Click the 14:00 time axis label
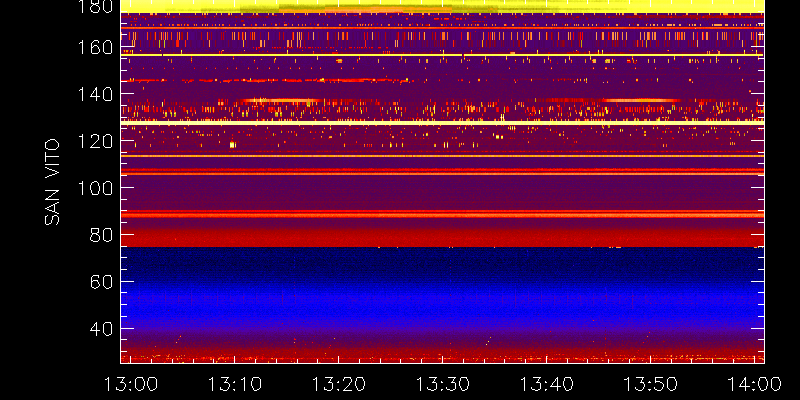The width and height of the screenshot is (800, 400). coord(754,384)
